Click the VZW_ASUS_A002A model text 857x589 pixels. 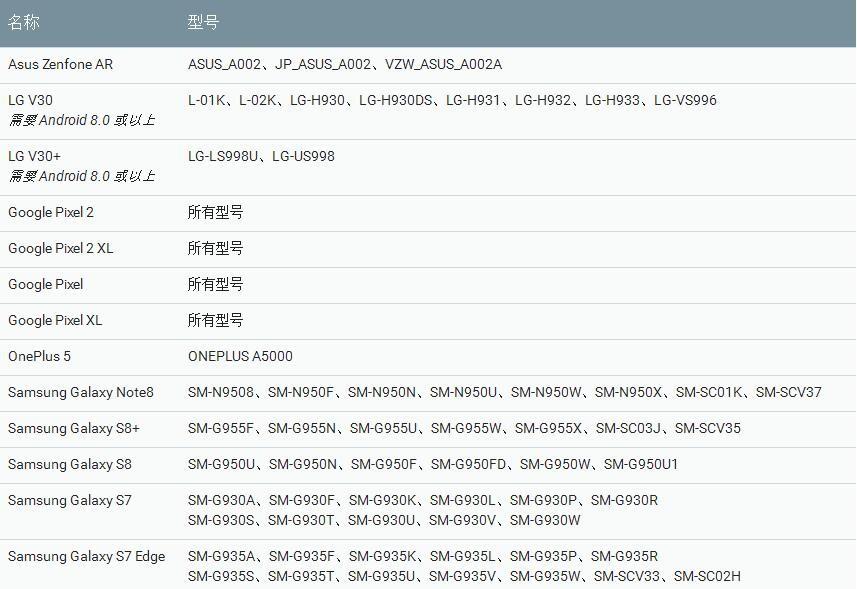click(446, 64)
